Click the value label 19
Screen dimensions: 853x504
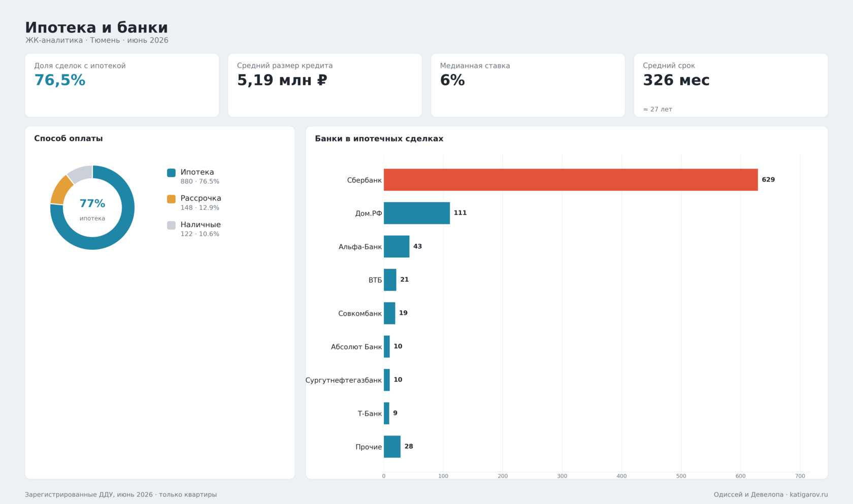[x=403, y=313]
